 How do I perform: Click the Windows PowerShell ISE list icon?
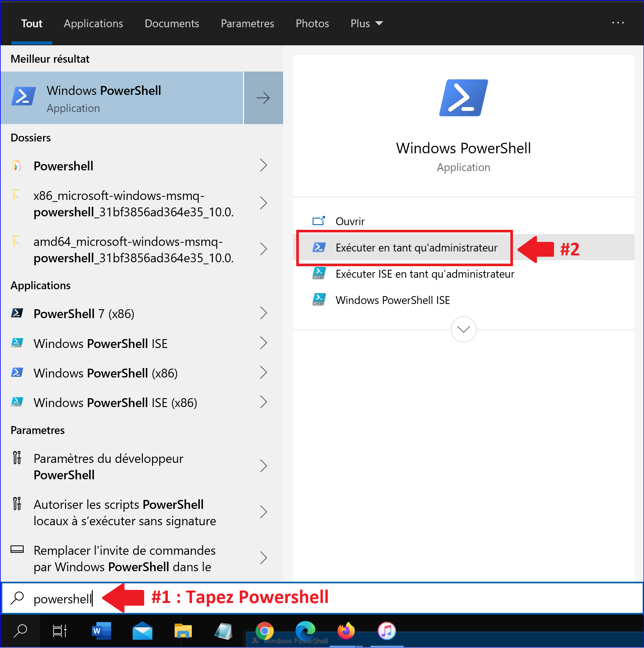[17, 343]
